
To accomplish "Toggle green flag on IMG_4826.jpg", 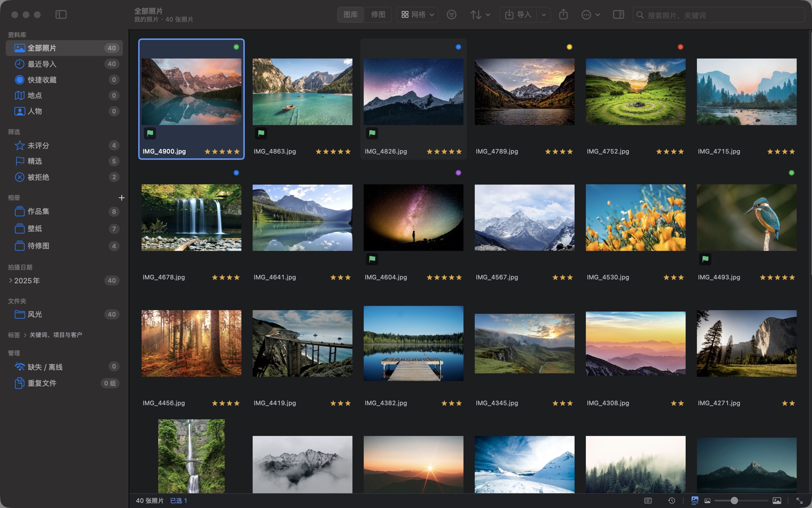I will click(x=372, y=133).
